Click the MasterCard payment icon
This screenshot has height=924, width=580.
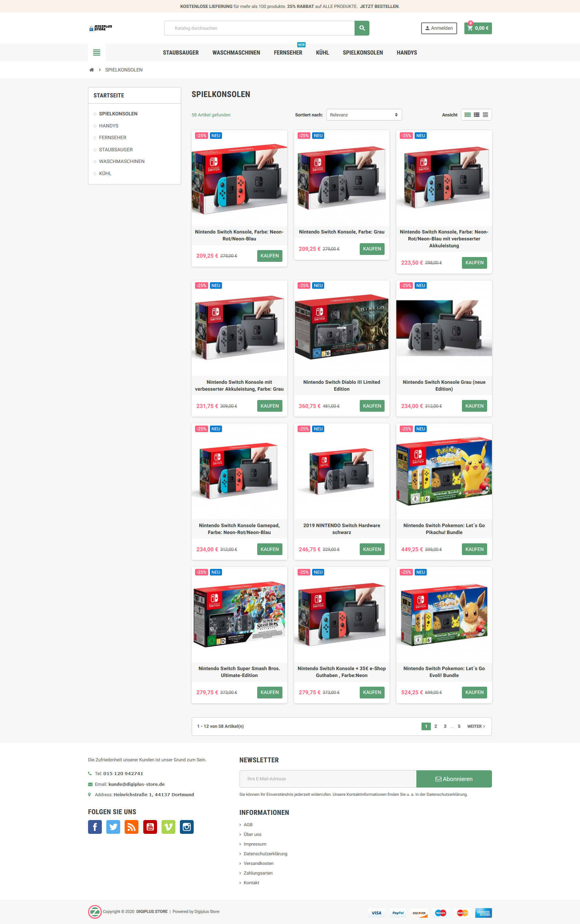(x=462, y=913)
